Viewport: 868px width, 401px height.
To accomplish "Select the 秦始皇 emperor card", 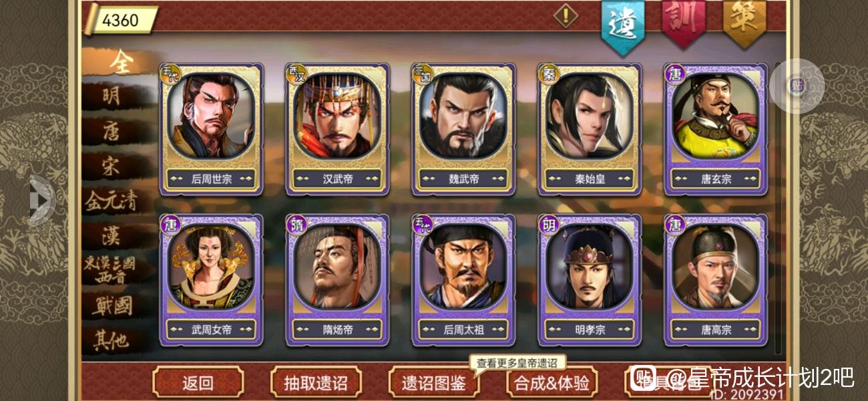I will (589, 129).
